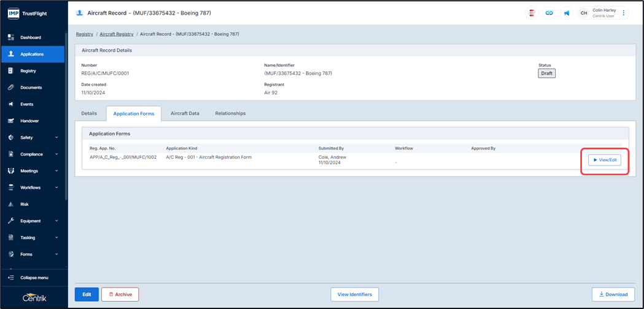The width and height of the screenshot is (644, 309).
Task: Collapse the sidebar menu
Action: coord(34,278)
